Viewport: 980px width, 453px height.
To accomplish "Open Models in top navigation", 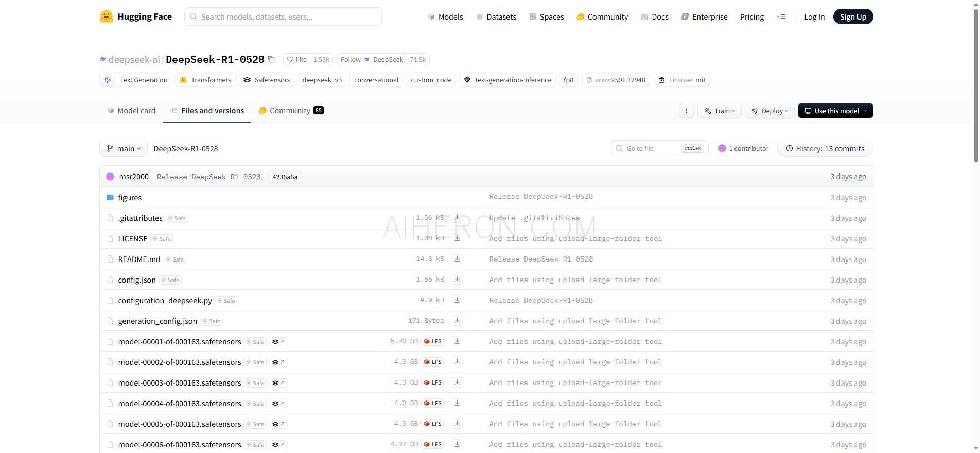I will point(445,17).
